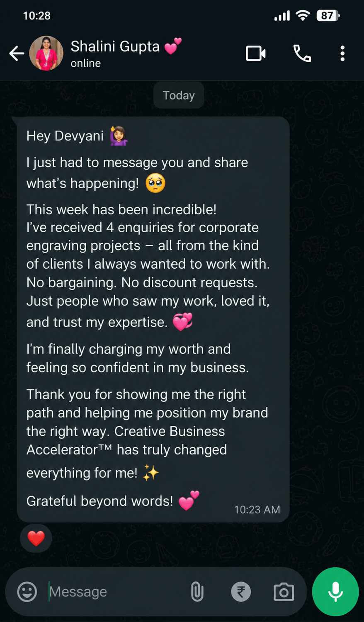Open the emoji picker smiley icon
This screenshot has height=622, width=364.
point(27,592)
